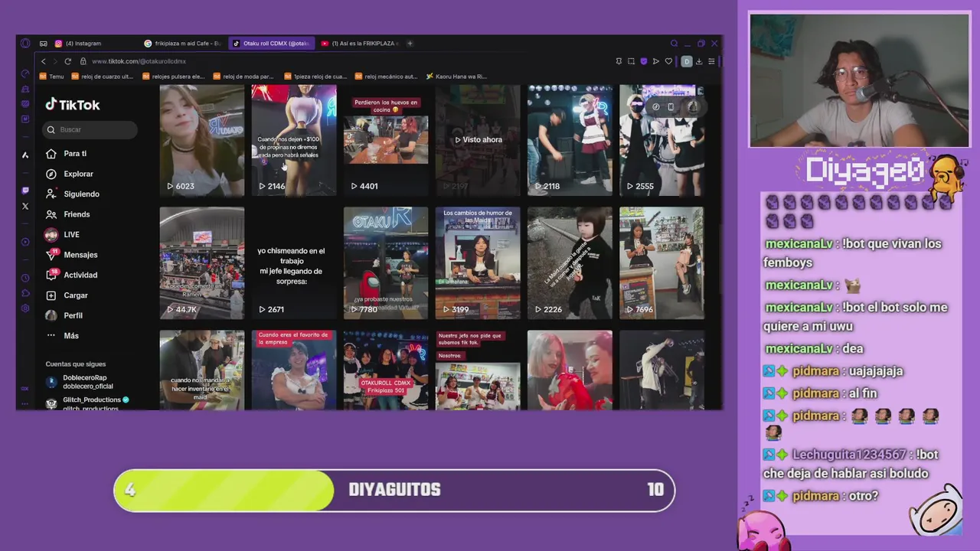Click the send (flow) arrow icon
Image resolution: width=980 pixels, height=551 pixels.
pyautogui.click(x=656, y=61)
